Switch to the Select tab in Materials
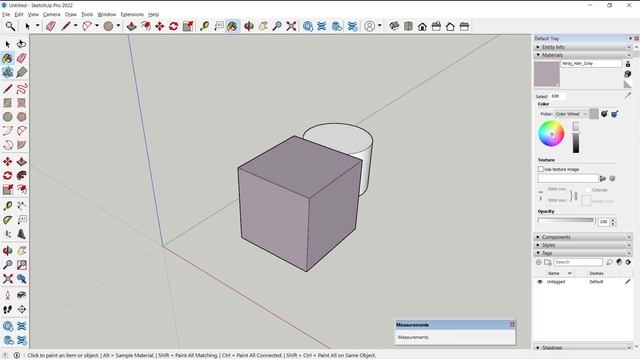Screen dimensions: 640x360 coord(541,97)
